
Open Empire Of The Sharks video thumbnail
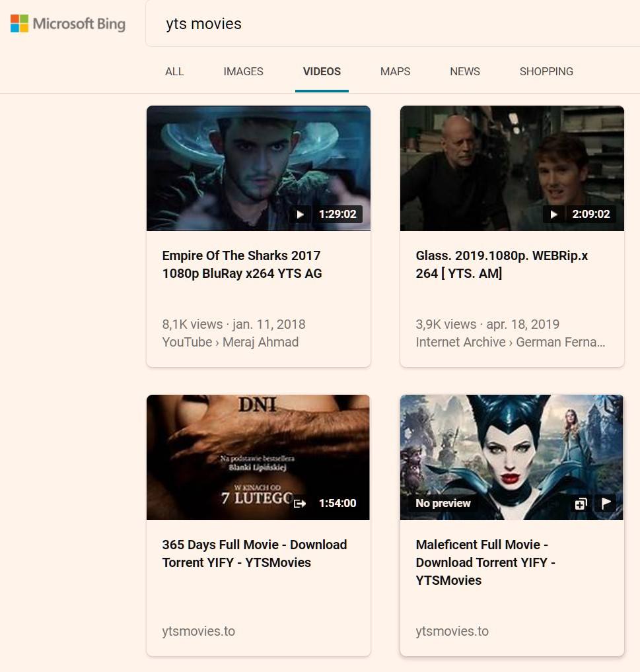(x=258, y=168)
